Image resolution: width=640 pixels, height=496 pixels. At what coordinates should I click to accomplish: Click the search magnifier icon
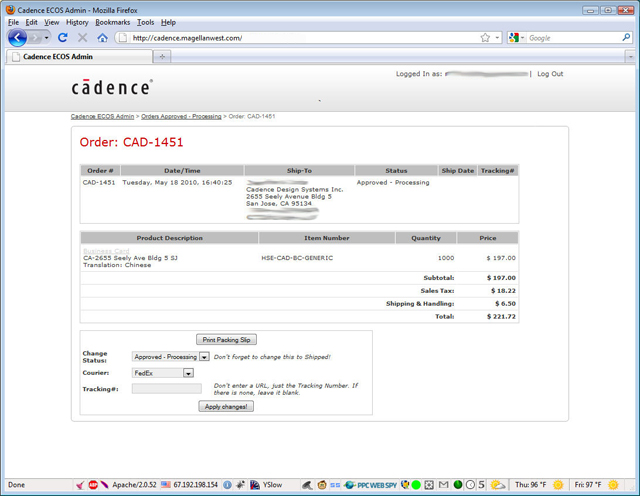click(626, 38)
